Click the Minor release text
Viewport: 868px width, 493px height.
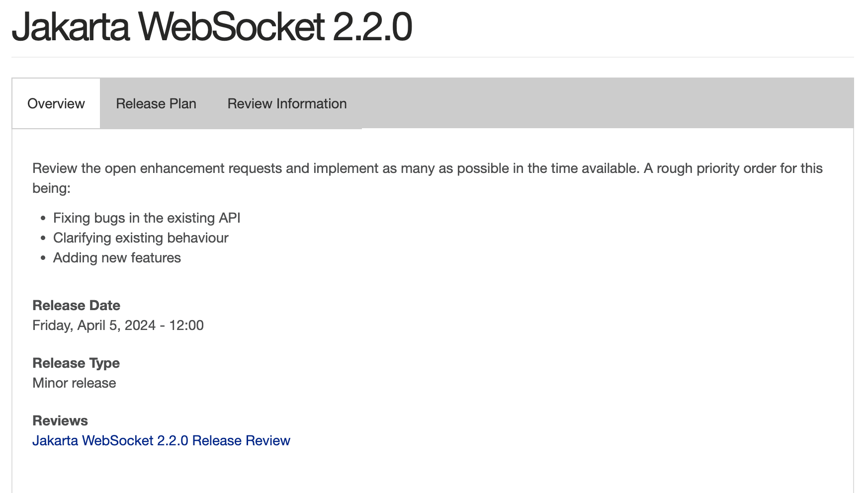point(74,383)
